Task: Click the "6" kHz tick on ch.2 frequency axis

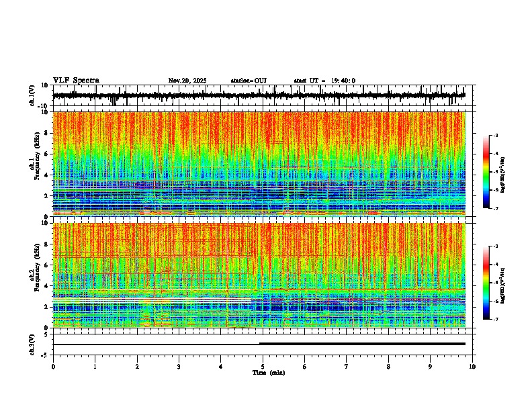Action: (x=48, y=265)
